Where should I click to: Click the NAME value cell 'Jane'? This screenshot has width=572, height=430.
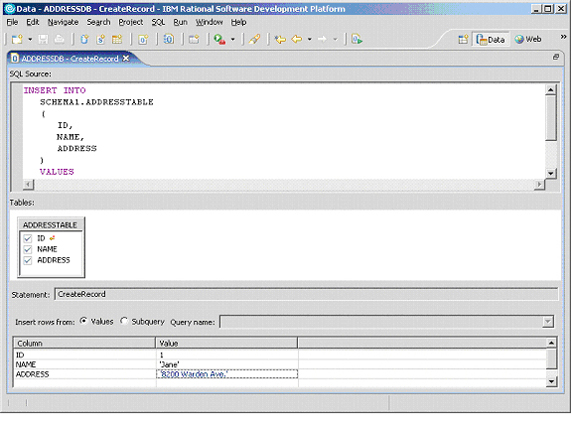click(x=227, y=364)
